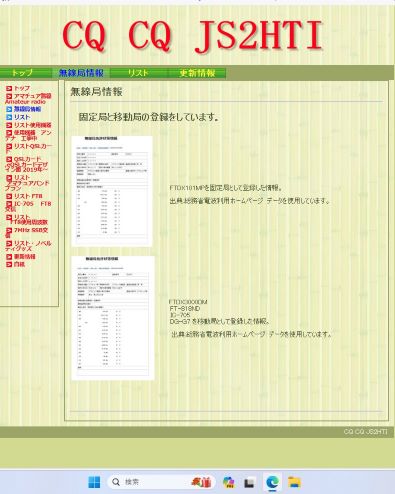395x494 pixels.
Task: Open the アマチュア無線 Amateur radio sidebar link
Action: [28, 99]
